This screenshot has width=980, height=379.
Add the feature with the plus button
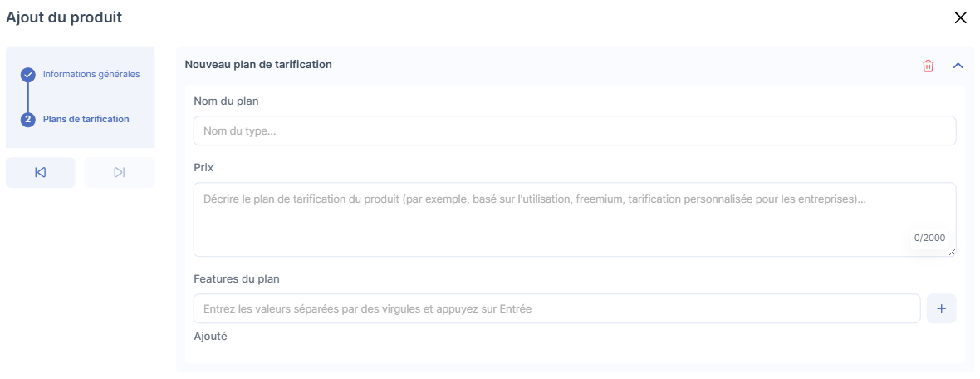pyautogui.click(x=941, y=308)
